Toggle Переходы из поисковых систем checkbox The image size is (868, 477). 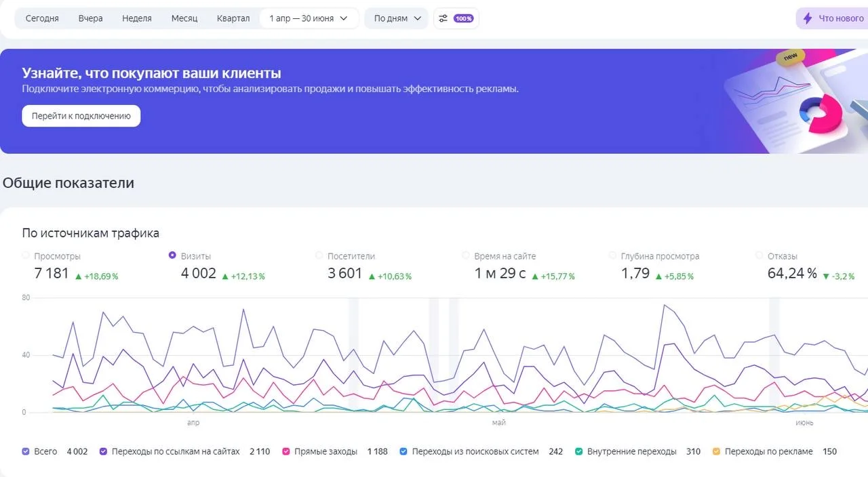[403, 451]
